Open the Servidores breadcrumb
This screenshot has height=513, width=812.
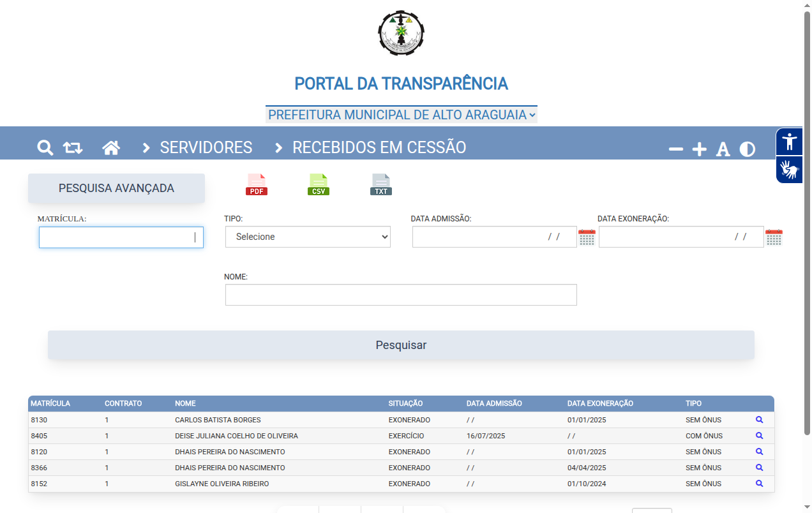pos(206,147)
